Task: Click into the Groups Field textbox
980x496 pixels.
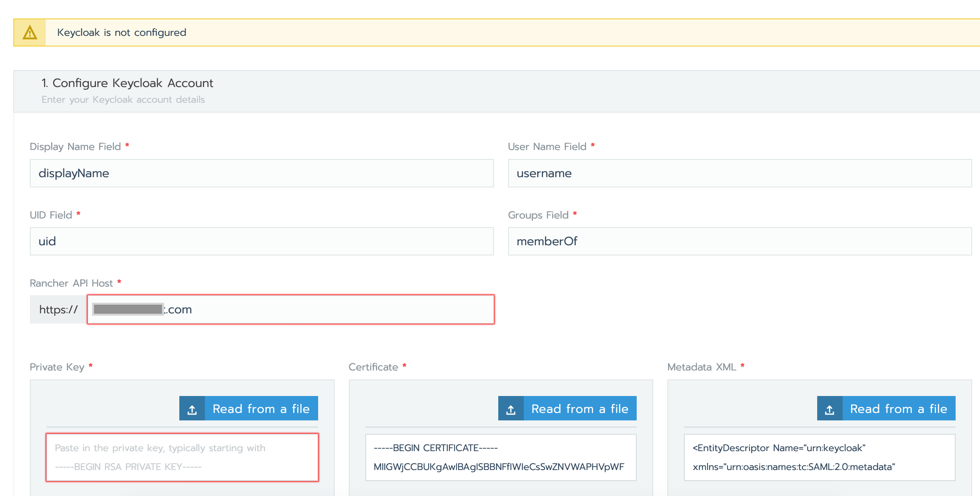Action: 739,241
